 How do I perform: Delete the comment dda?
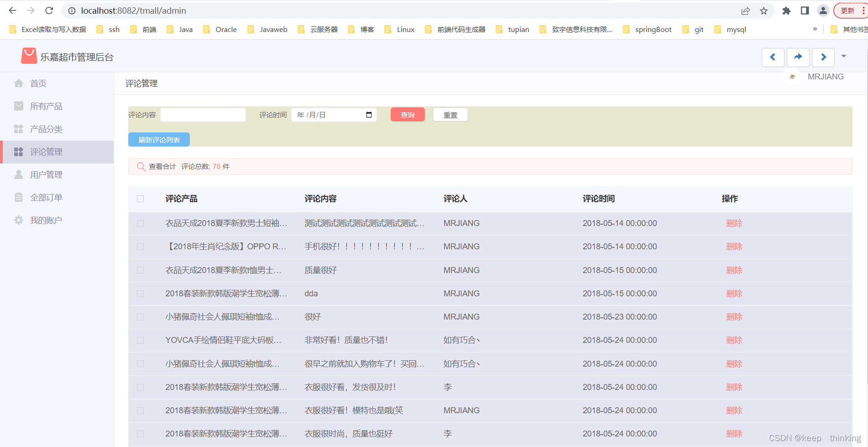pyautogui.click(x=734, y=294)
